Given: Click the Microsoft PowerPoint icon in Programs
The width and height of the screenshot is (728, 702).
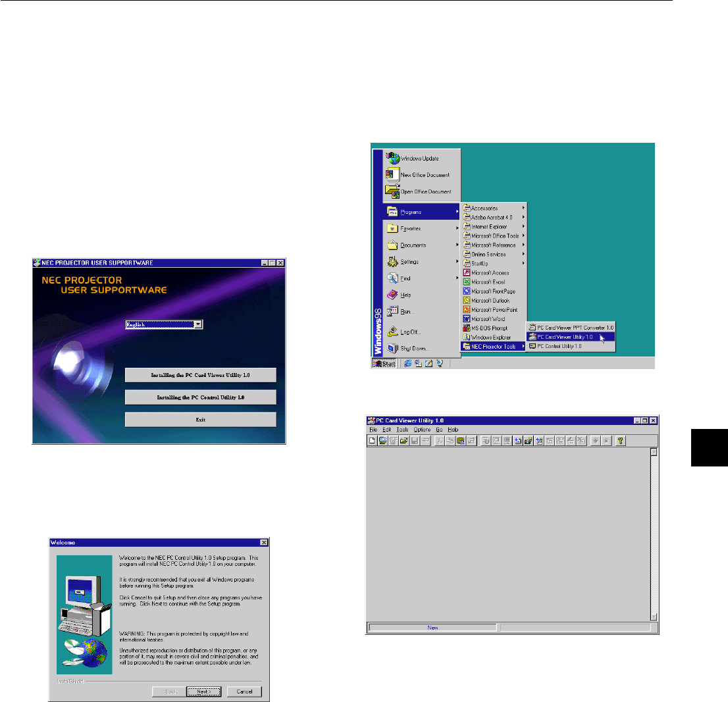Looking at the screenshot, I should tap(467, 310).
